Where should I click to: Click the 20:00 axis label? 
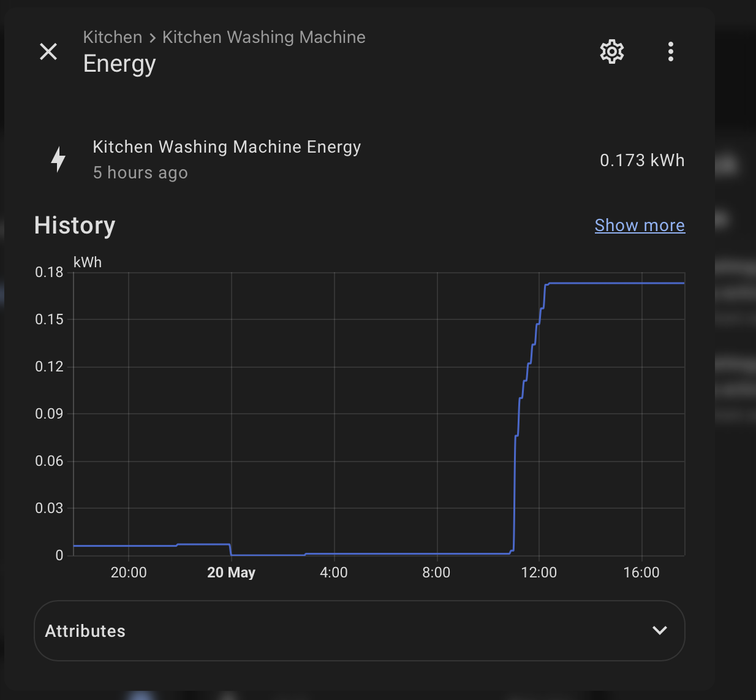[x=129, y=573]
